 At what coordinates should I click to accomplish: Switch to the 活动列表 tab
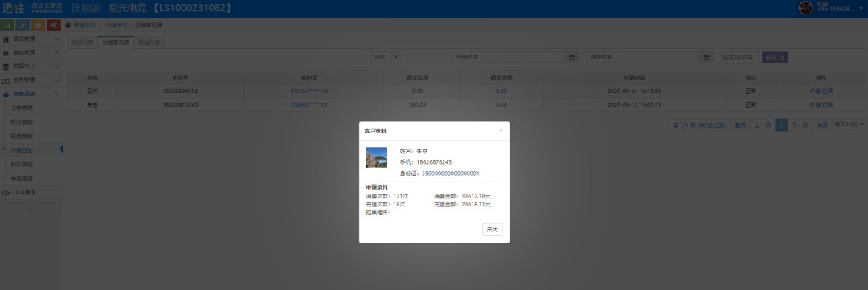pos(82,43)
